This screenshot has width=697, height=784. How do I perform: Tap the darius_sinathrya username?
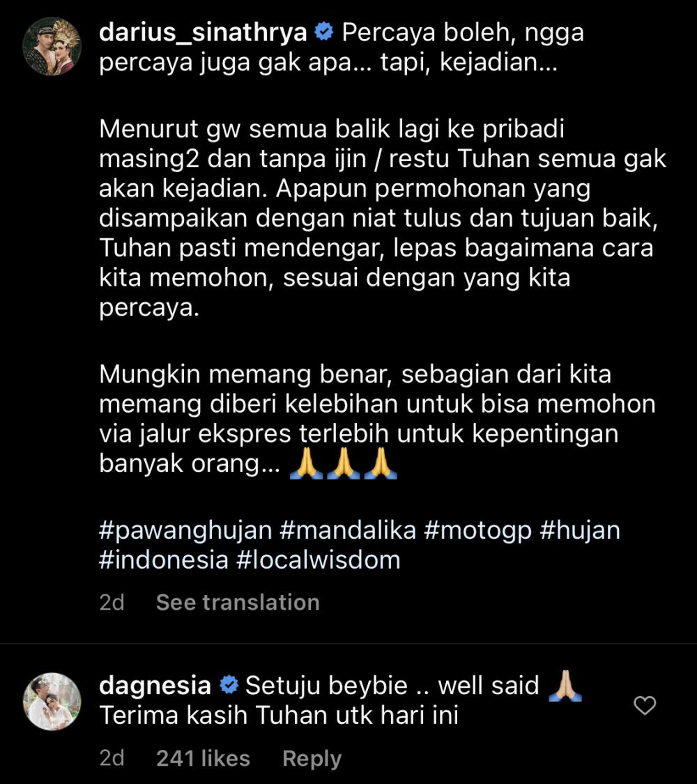(x=203, y=33)
